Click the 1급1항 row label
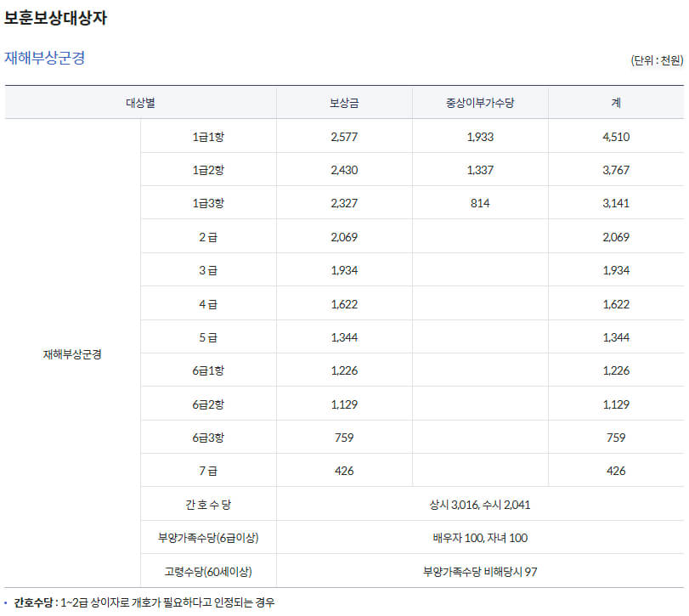Viewport: 689px width, 616px height. pos(207,135)
